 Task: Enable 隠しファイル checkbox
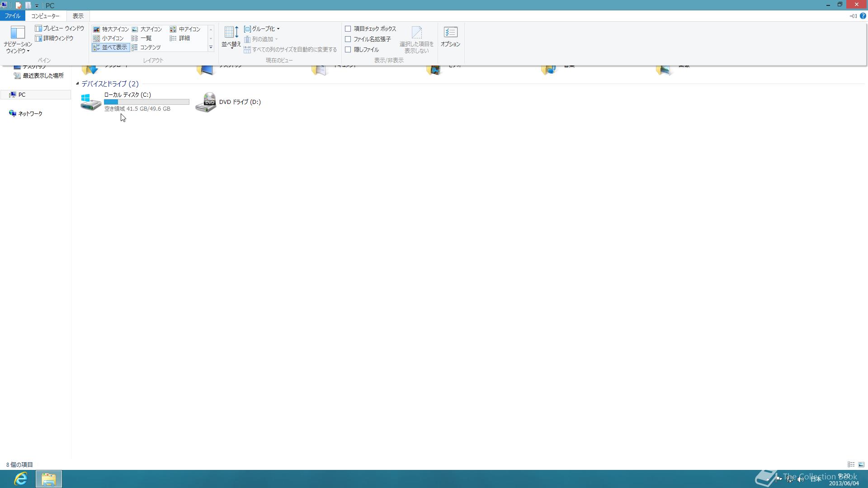(x=362, y=50)
